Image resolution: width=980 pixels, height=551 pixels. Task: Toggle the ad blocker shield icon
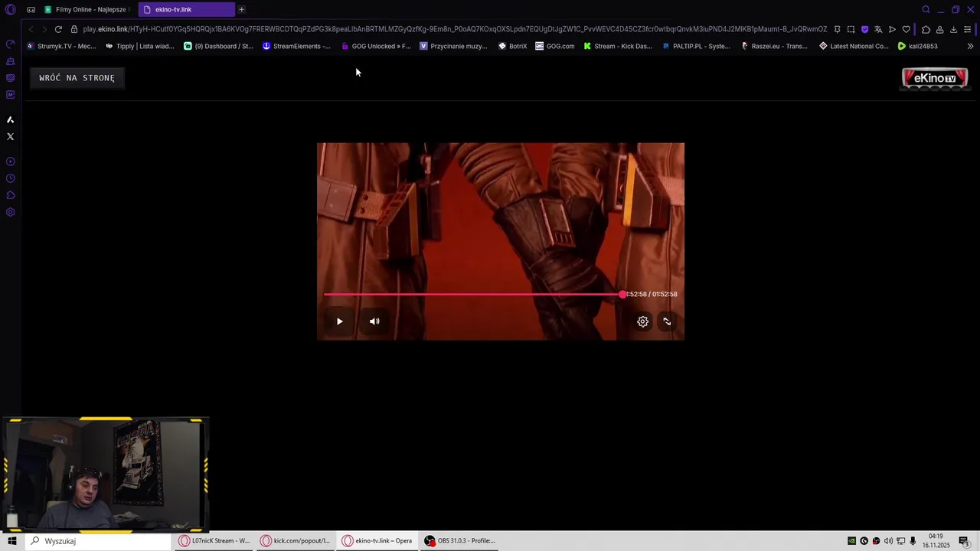coord(864,29)
